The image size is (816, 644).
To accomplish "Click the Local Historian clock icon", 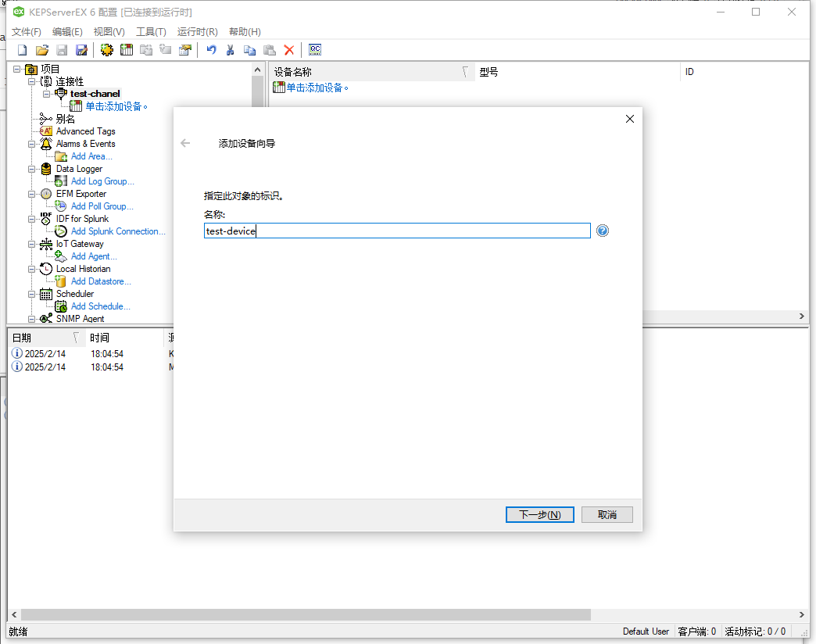I will [x=46, y=268].
